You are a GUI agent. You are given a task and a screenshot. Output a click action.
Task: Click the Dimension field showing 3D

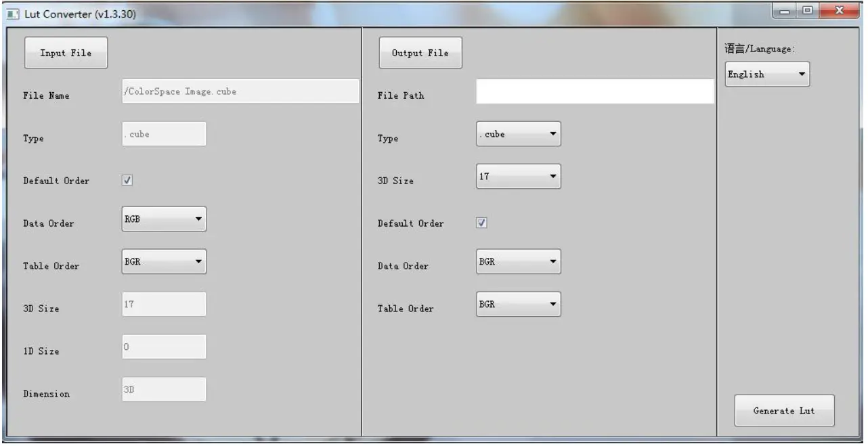point(163,390)
